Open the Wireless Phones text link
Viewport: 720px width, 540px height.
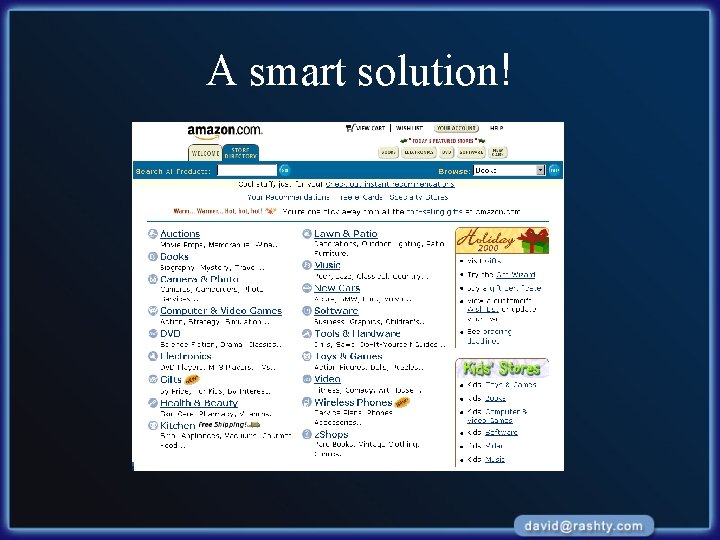tap(353, 402)
